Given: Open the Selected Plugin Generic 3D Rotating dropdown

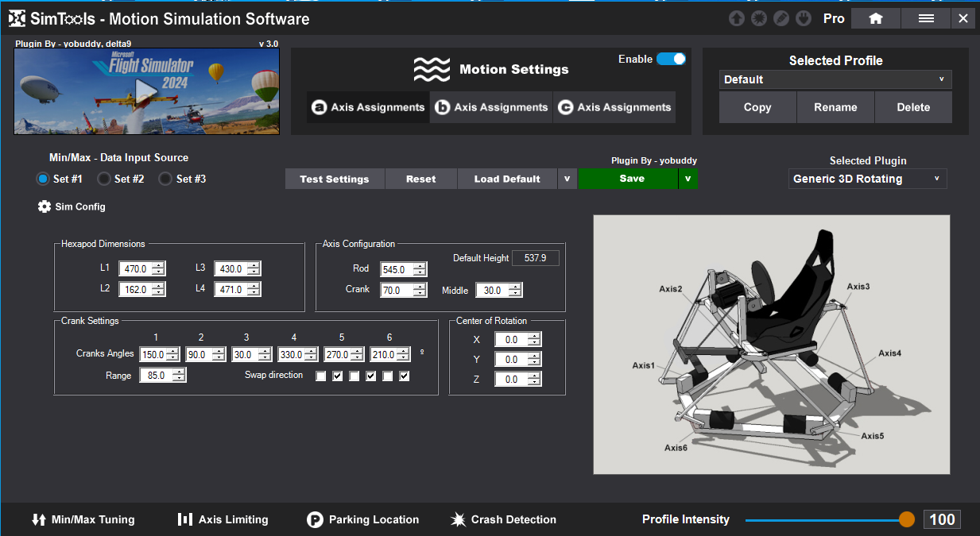Looking at the screenshot, I should point(868,179).
